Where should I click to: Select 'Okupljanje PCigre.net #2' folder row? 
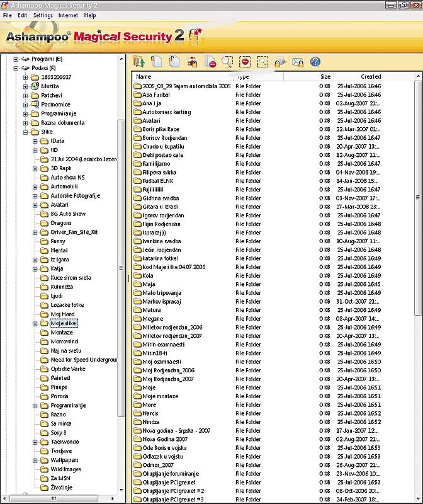click(257, 491)
